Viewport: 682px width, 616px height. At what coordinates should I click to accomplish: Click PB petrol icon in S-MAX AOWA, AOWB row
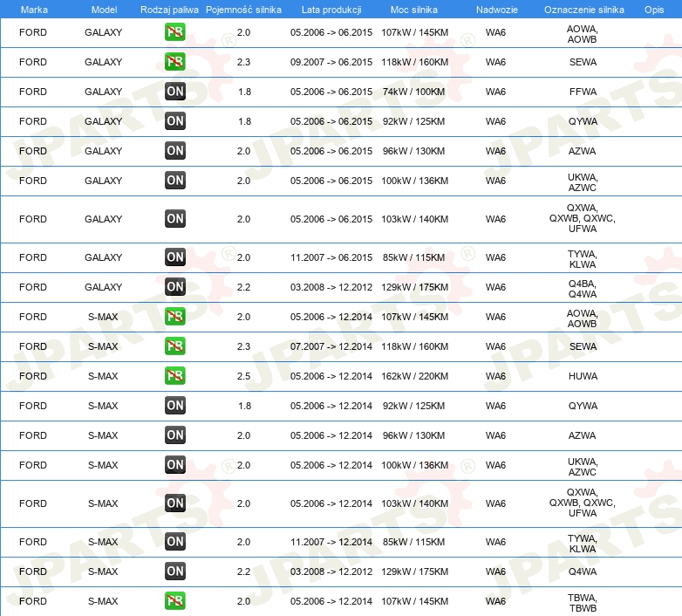174,316
